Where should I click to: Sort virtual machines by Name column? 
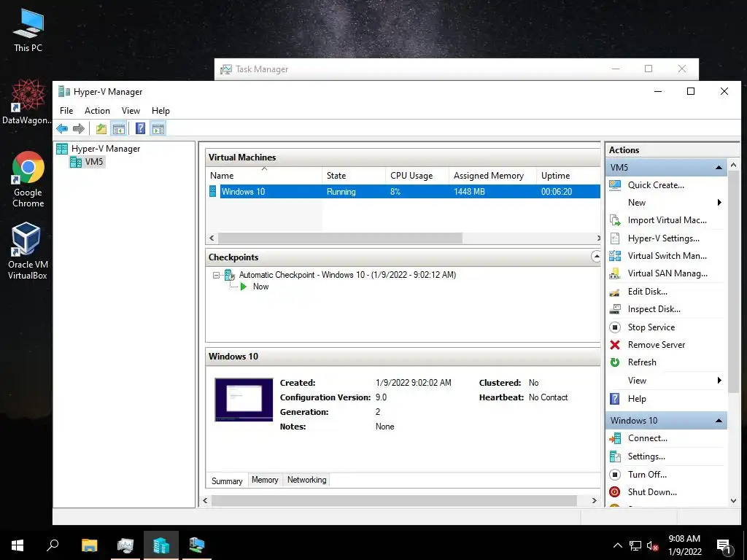[x=264, y=175]
